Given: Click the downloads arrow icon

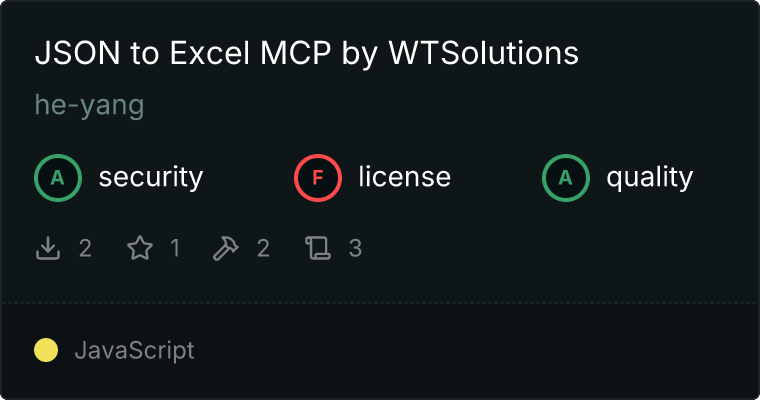Looking at the screenshot, I should pyautogui.click(x=48, y=248).
